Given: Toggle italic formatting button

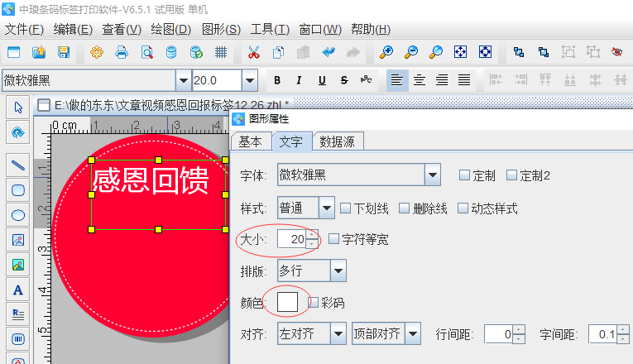Looking at the screenshot, I should pyautogui.click(x=299, y=80).
